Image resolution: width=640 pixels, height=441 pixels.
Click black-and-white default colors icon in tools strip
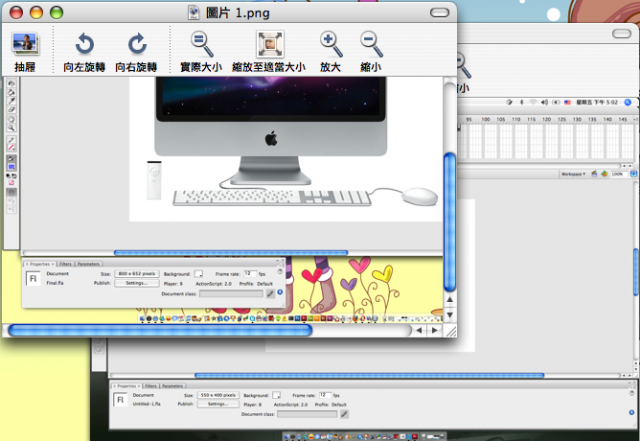[8, 175]
